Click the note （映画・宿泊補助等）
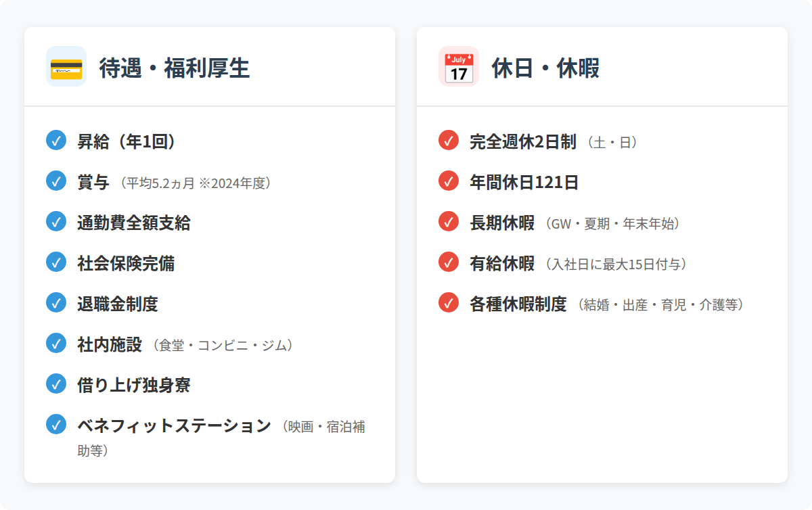The width and height of the screenshot is (812, 510). (222, 438)
